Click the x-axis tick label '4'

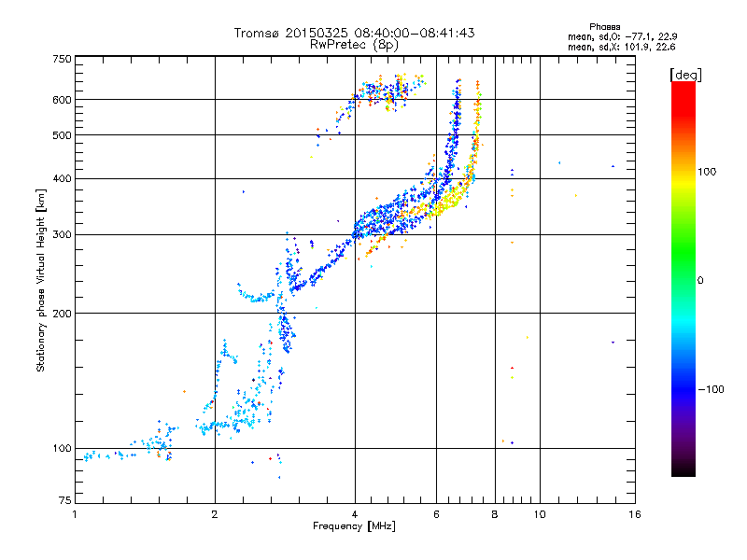(x=355, y=514)
